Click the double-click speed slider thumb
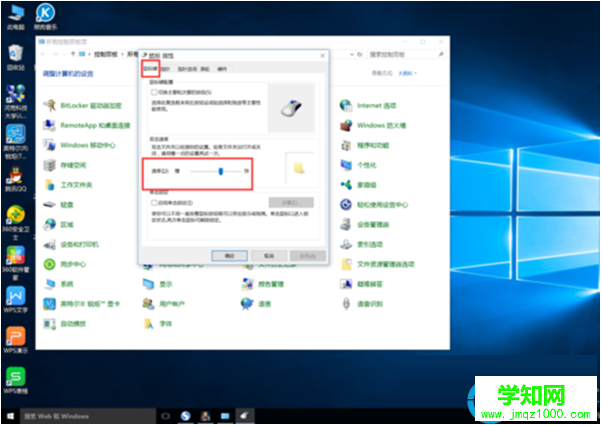The width and height of the screenshot is (602, 426). pyautogui.click(x=221, y=171)
